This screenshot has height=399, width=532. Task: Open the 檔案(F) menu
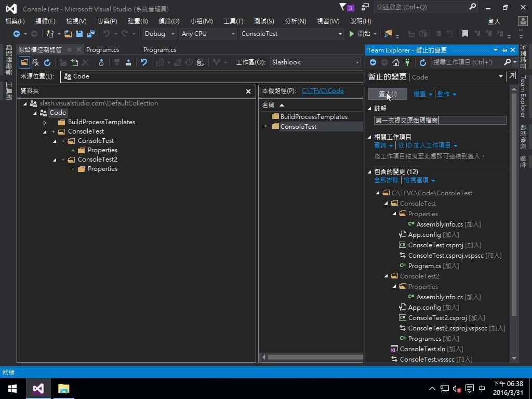(15, 21)
